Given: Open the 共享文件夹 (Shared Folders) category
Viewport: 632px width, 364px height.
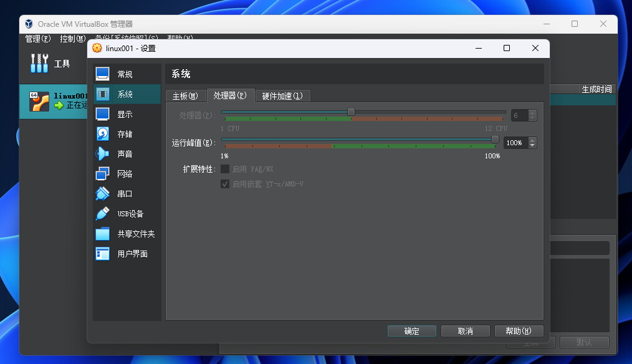Looking at the screenshot, I should 135,234.
